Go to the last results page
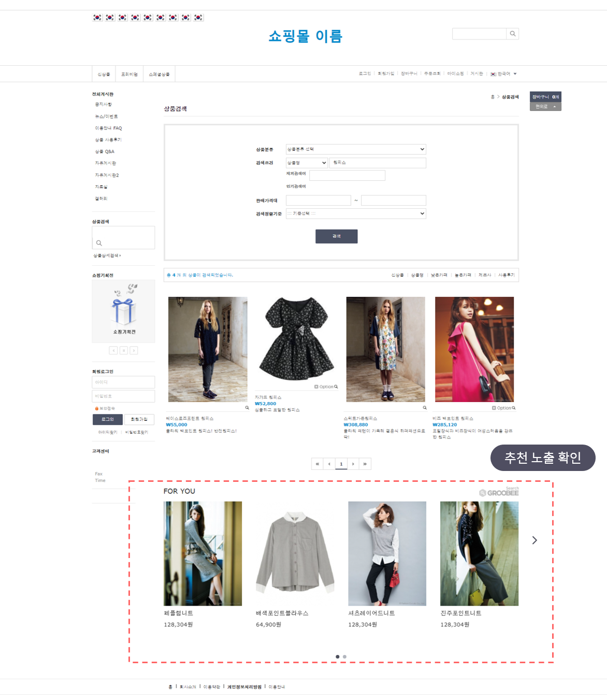The width and height of the screenshot is (607, 700). point(365,464)
